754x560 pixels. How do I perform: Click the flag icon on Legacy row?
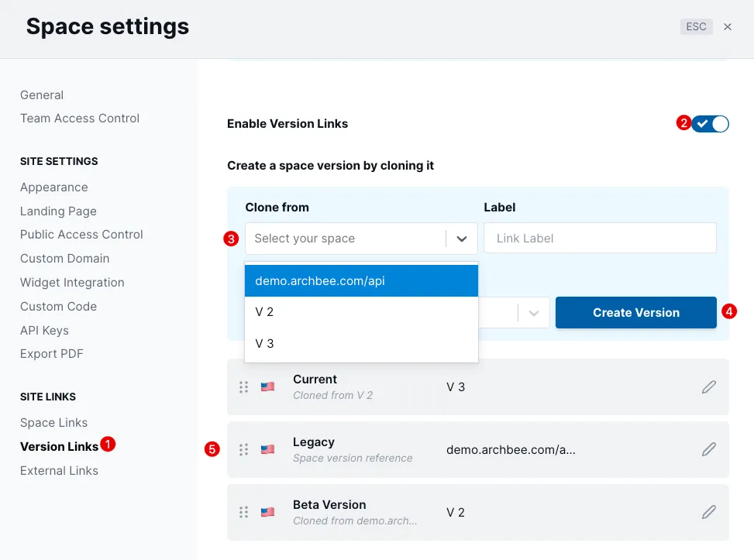pos(268,449)
